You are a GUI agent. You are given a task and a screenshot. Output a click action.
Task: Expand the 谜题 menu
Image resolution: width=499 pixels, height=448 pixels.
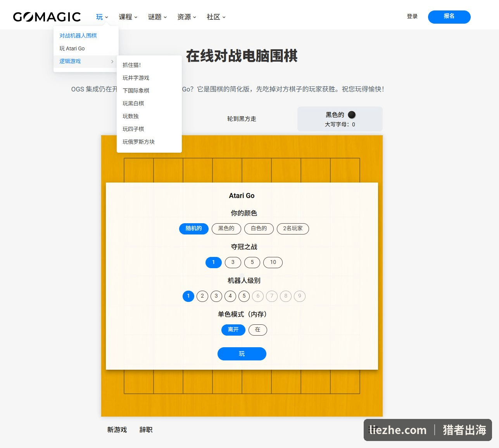[157, 17]
